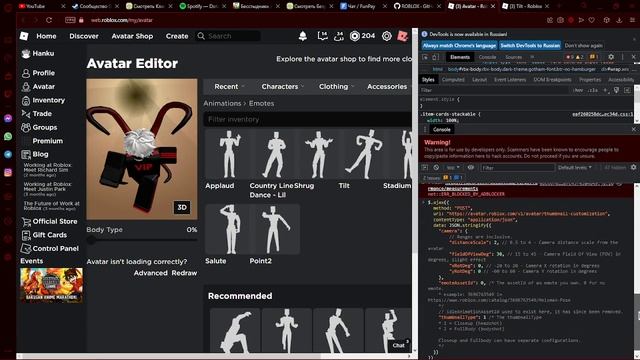The image size is (640, 360).
Task: Expand the Recent dropdown
Action: [x=229, y=87]
